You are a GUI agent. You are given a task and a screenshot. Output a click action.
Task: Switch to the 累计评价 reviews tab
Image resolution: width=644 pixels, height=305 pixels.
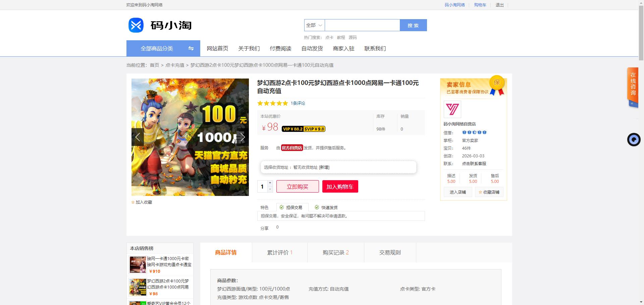[279, 252]
